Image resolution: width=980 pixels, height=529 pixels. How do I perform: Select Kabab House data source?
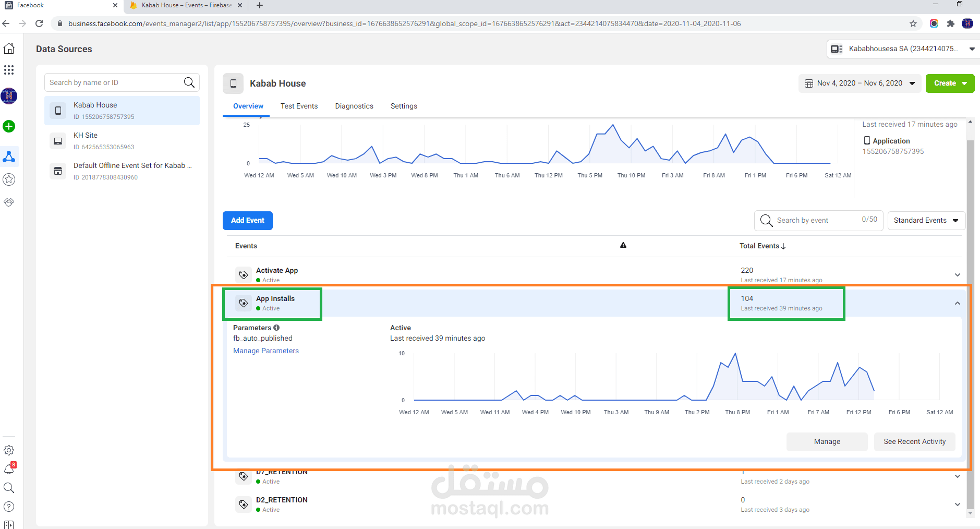[x=122, y=111]
